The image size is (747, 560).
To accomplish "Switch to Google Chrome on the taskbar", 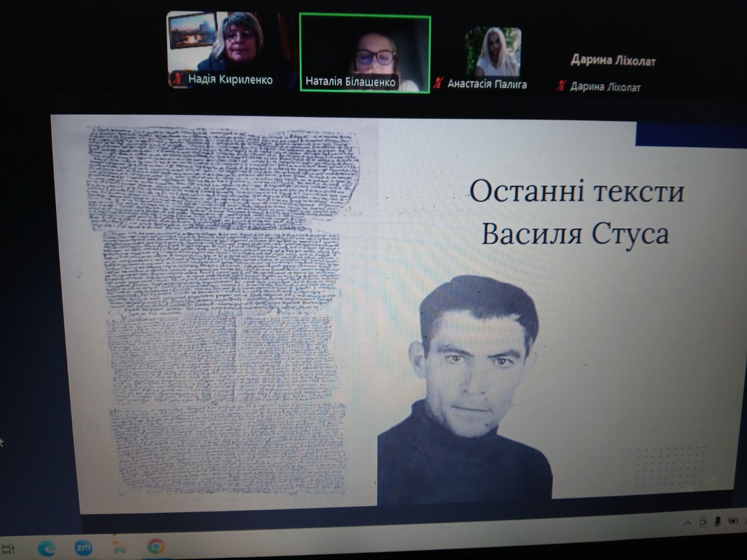I will (x=156, y=546).
